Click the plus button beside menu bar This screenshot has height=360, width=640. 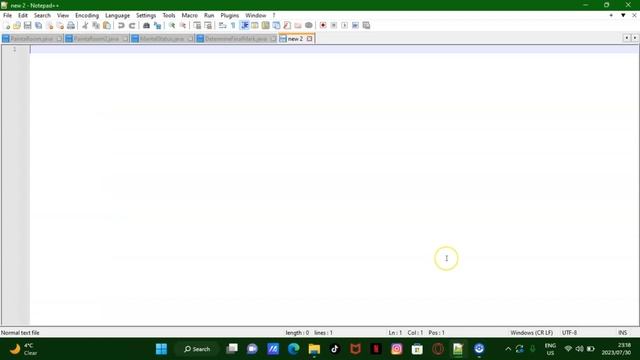click(611, 15)
